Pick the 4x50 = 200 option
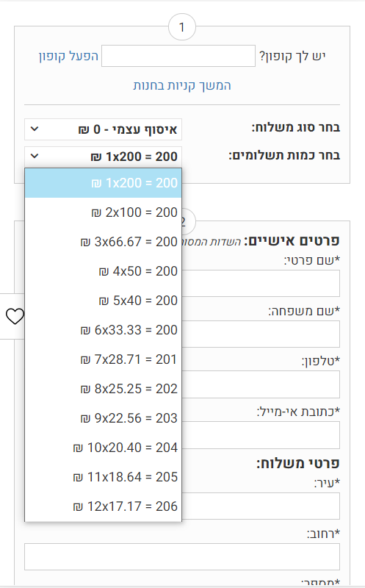This screenshot has height=588, width=365. 103,271
